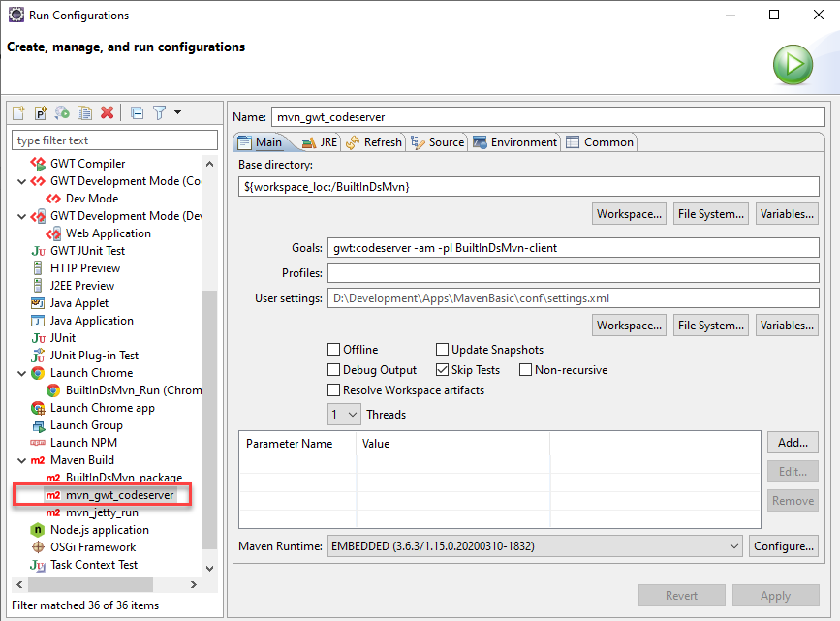Click the Add... parameter button

(x=792, y=443)
